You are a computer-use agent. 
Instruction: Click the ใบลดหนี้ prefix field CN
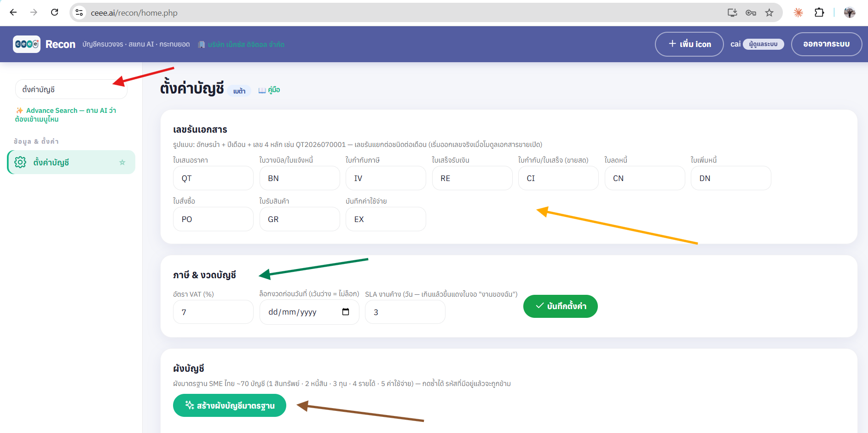(x=645, y=178)
